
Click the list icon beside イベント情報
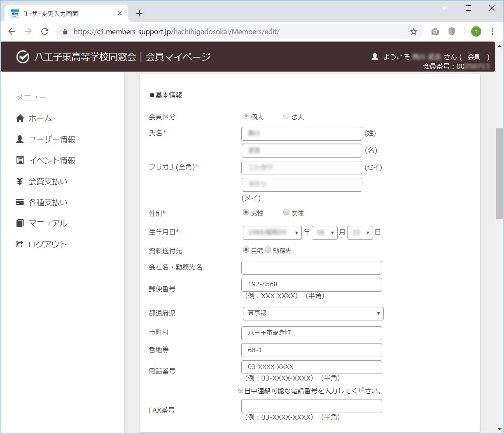20,160
